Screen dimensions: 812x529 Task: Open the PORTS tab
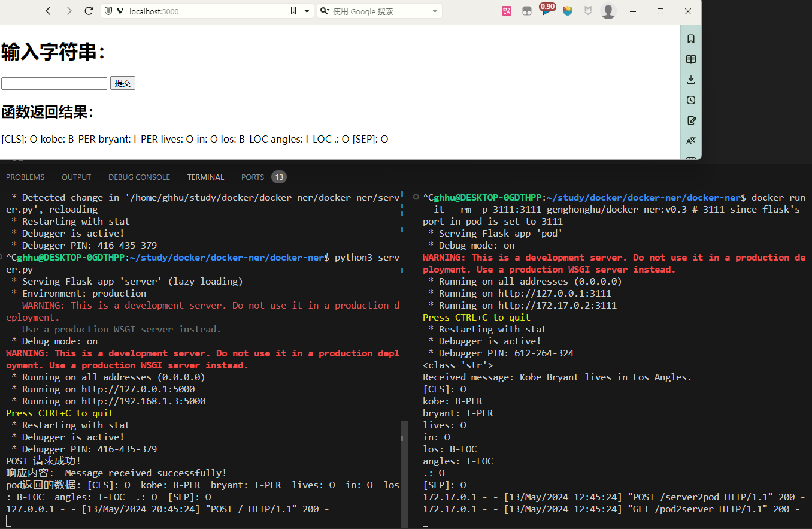click(253, 177)
